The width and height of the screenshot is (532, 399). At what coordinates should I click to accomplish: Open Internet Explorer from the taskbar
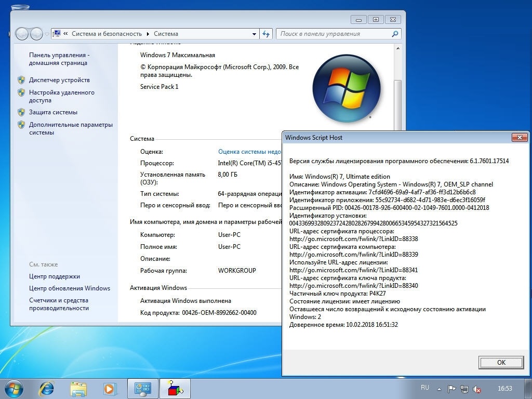(47, 388)
